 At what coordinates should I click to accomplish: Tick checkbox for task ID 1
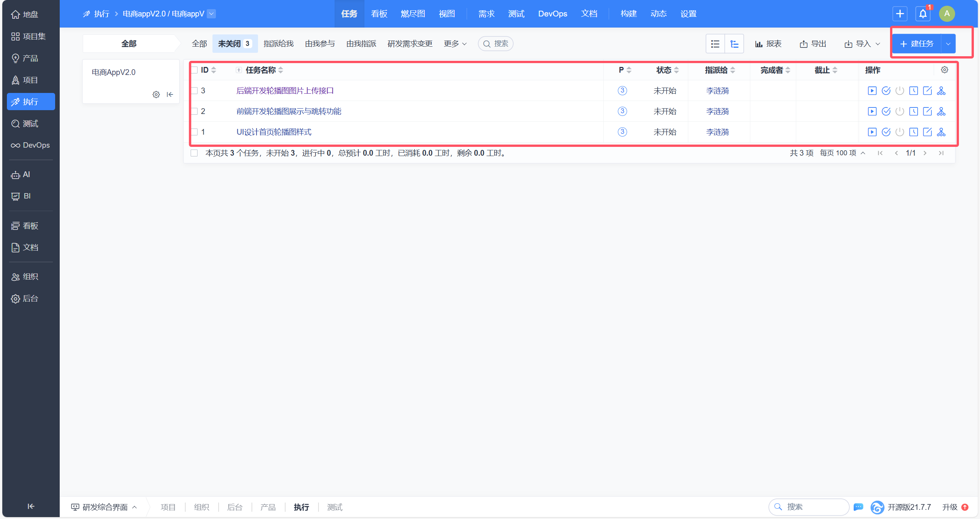coord(194,132)
